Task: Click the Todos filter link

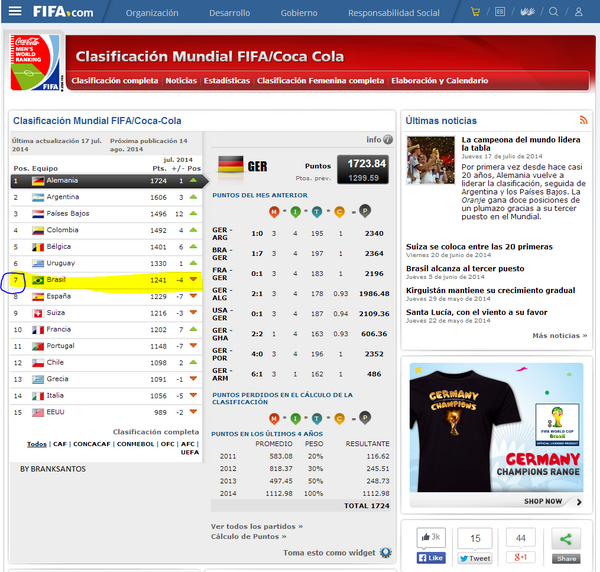Action: 37,444
